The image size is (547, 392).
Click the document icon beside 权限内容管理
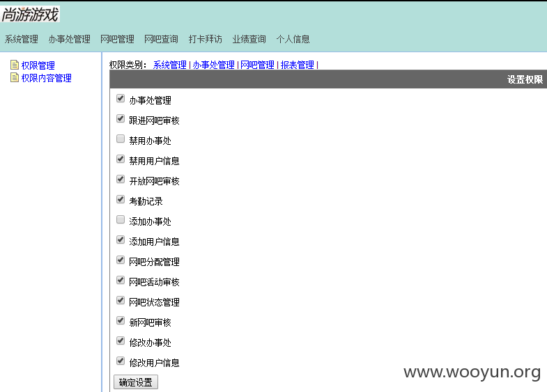coord(15,77)
